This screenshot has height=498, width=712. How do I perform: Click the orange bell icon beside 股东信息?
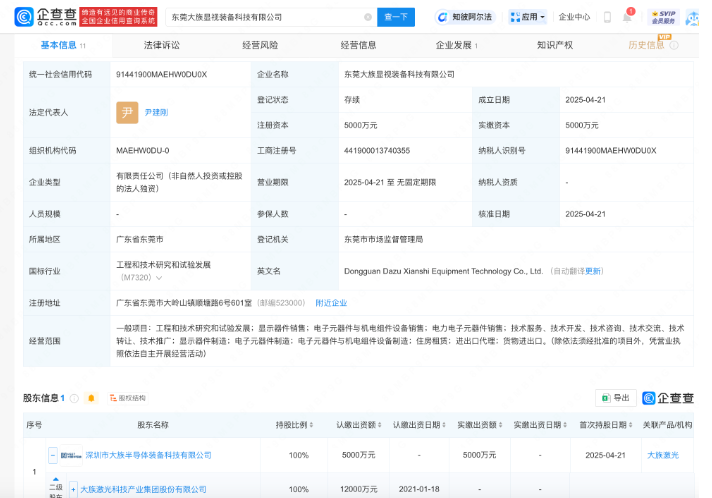[91, 398]
